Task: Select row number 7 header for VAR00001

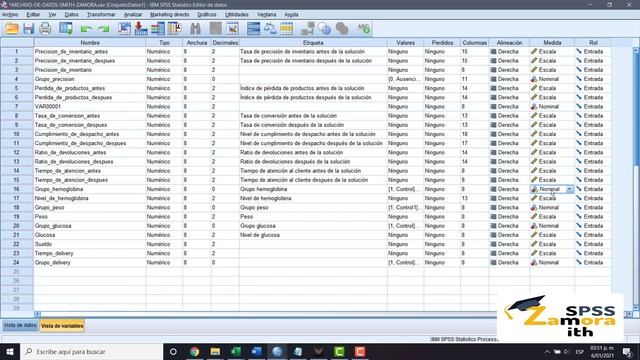Action: click(17, 107)
